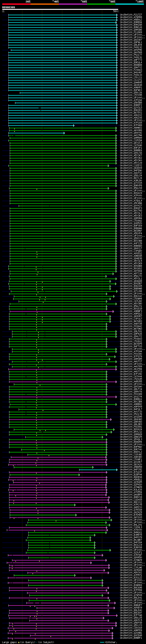Select hit label UniRef100_A7AXX0
This screenshot has width=146, height=644.
[x=131, y=530]
